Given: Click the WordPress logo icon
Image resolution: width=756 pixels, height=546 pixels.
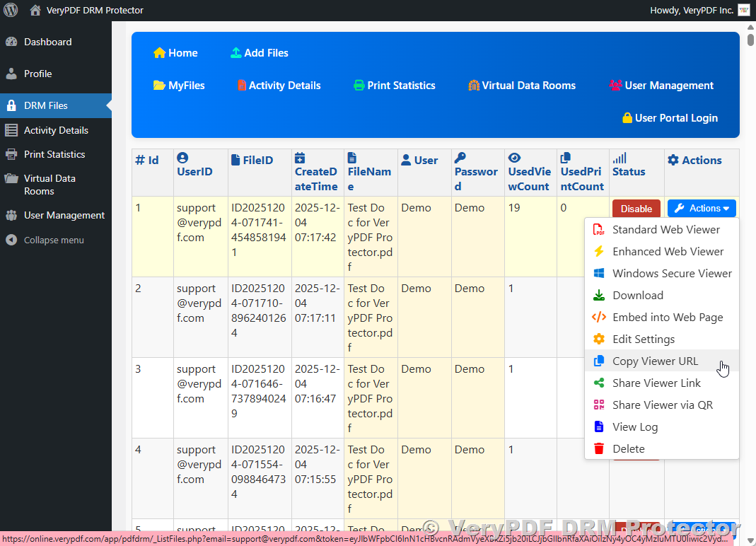Looking at the screenshot, I should pos(11,10).
